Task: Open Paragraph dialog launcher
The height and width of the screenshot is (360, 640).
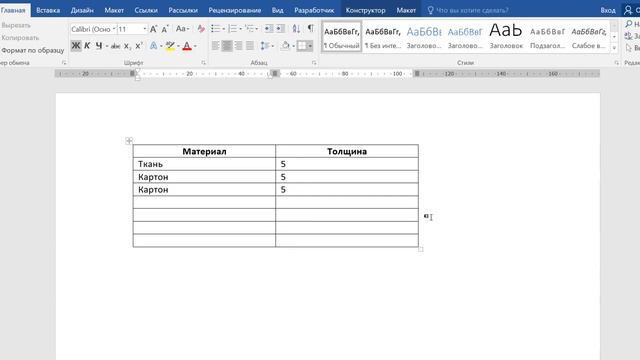Action: [x=314, y=63]
